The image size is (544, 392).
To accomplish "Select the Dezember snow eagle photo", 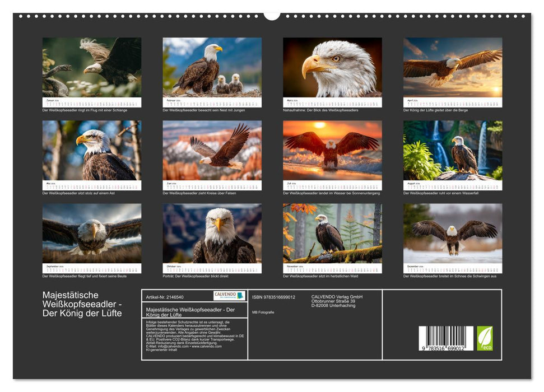I will click(450, 236).
